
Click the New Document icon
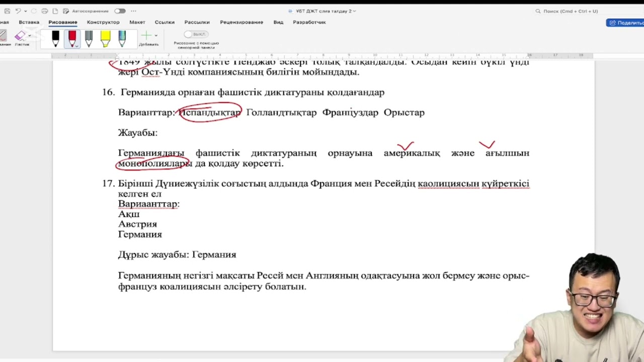click(55, 11)
